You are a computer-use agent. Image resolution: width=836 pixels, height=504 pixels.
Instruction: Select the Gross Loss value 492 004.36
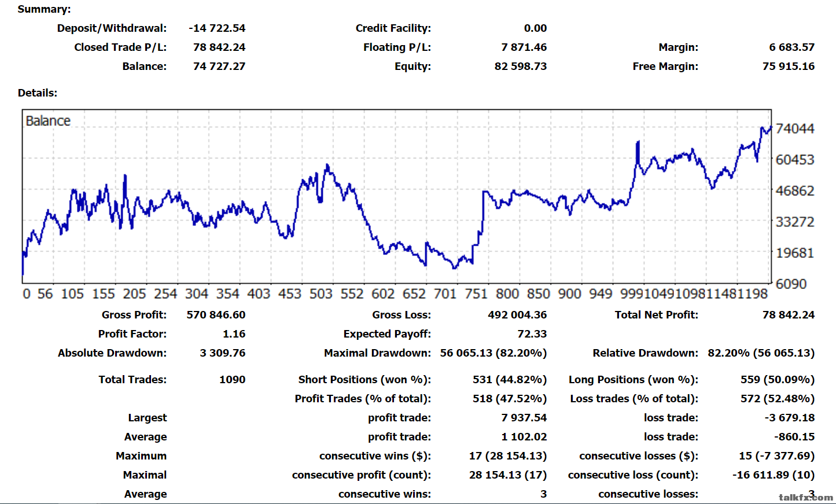pos(517,314)
